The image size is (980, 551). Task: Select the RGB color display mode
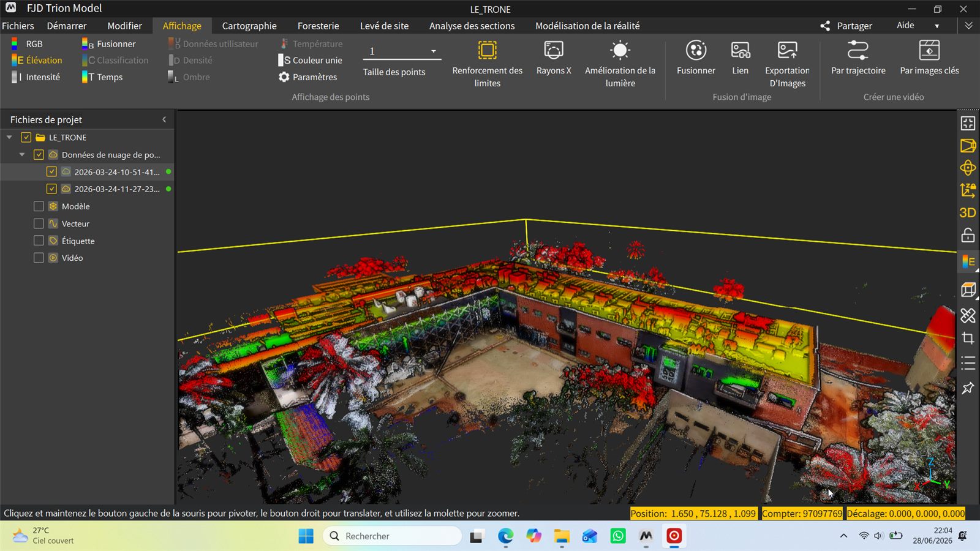(27, 44)
